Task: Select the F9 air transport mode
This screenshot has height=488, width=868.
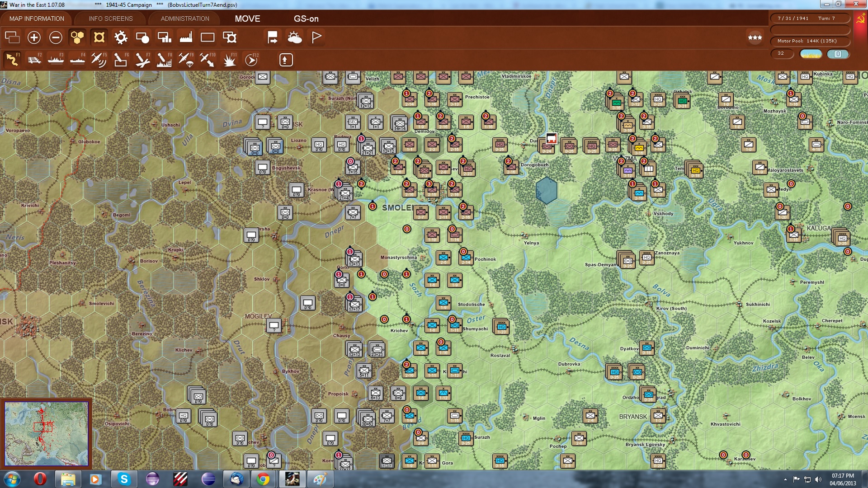Action: (x=186, y=60)
